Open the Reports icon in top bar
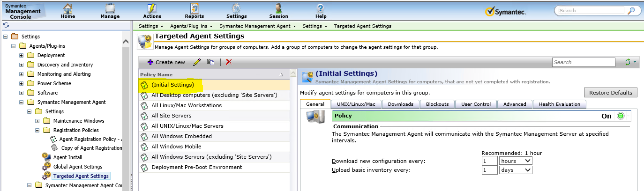Viewport: 644px width, 191px height. tap(194, 11)
